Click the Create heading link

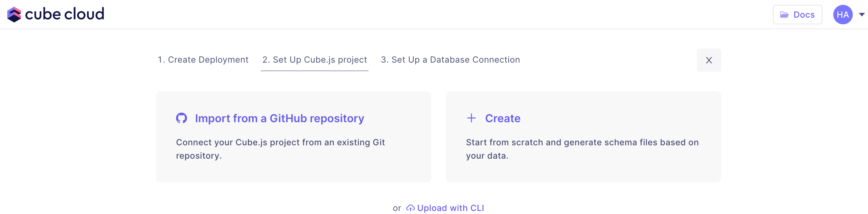(503, 119)
